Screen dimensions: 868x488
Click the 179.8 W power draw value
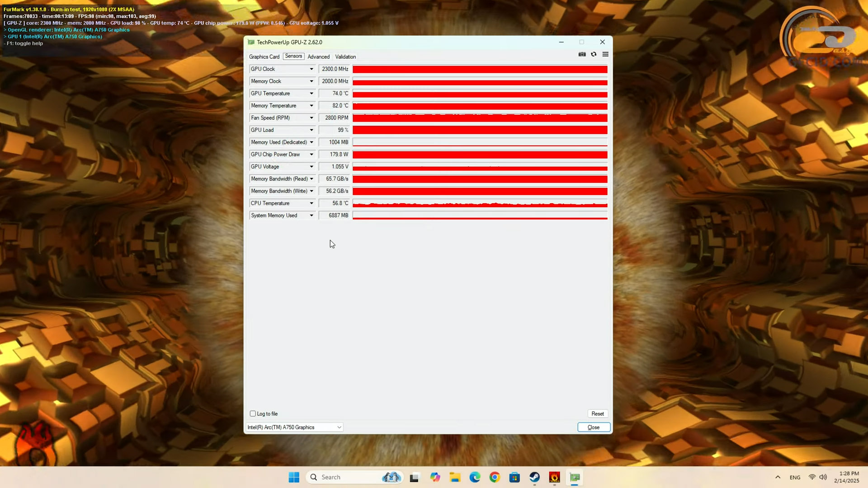point(334,155)
